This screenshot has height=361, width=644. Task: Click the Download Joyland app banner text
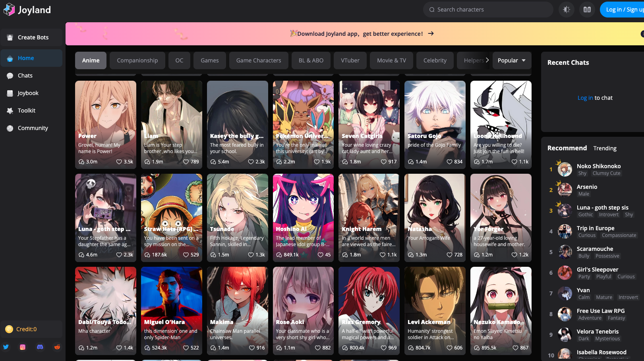click(360, 34)
